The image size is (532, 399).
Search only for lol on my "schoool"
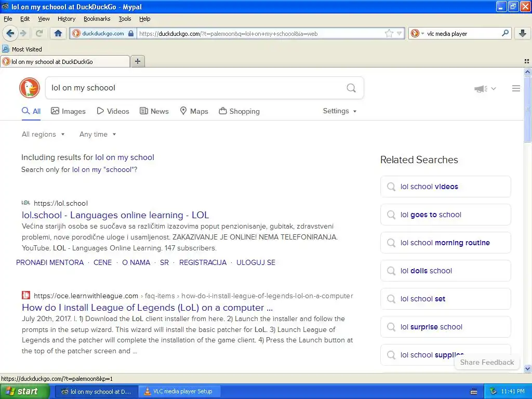pos(103,170)
